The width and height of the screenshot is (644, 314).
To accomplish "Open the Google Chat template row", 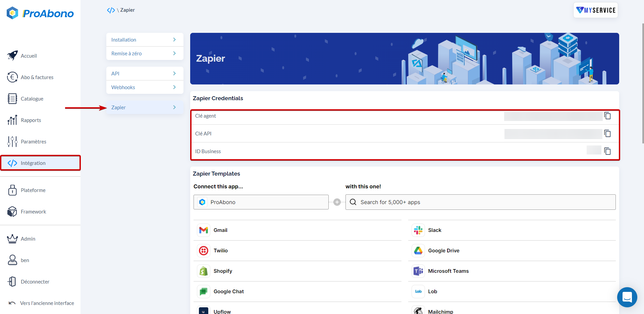I will coord(297,292).
